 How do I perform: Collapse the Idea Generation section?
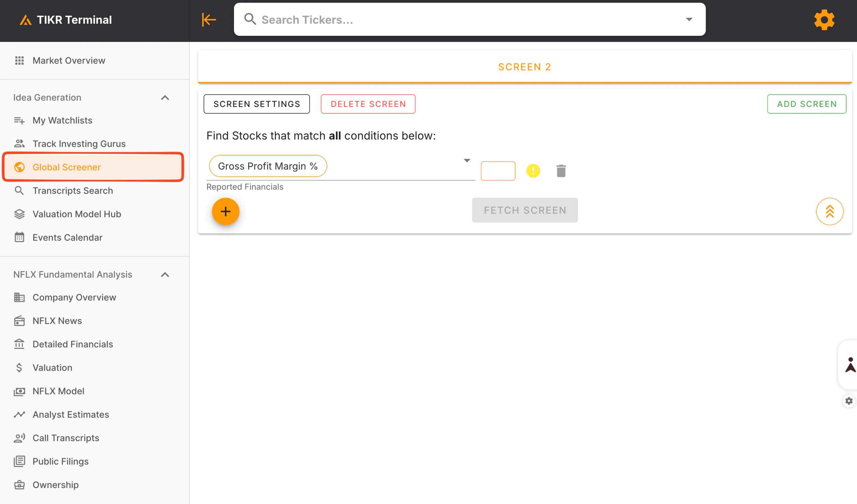[x=165, y=98]
